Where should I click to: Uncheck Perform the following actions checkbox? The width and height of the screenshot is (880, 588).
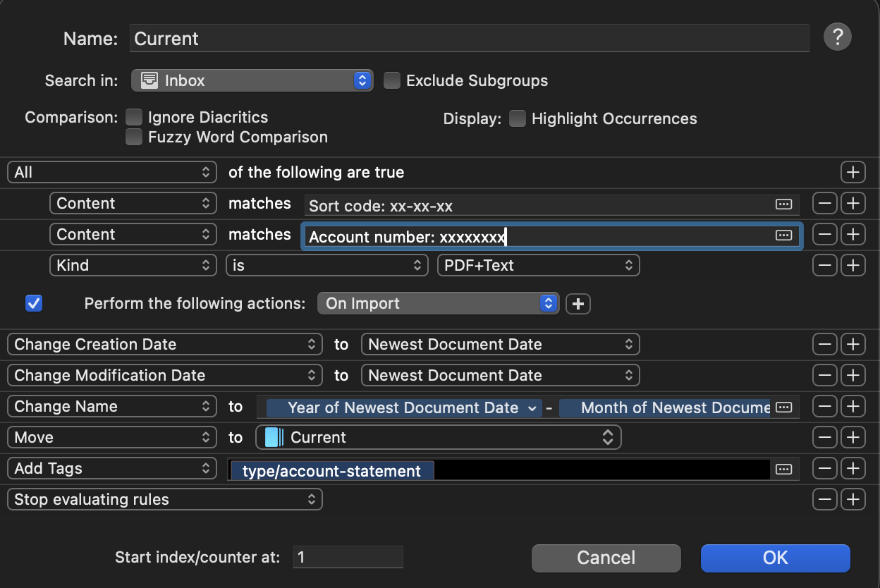34,304
